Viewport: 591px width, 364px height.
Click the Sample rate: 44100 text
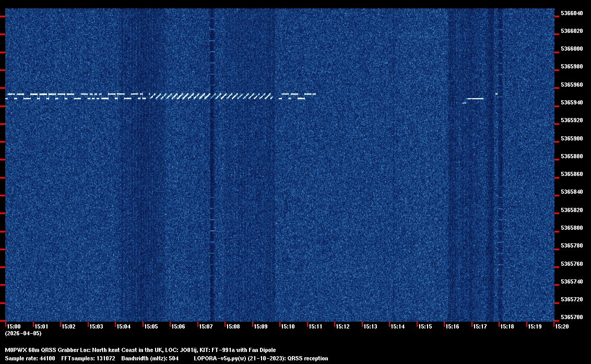click(30, 358)
